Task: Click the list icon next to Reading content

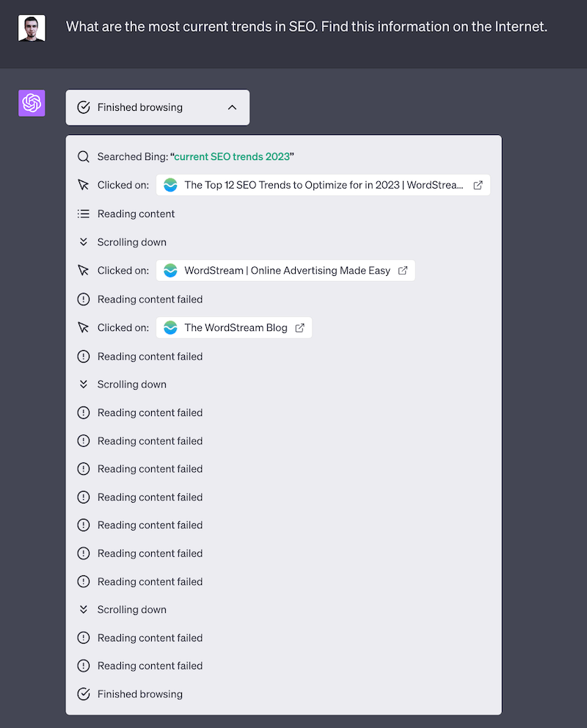Action: [83, 214]
